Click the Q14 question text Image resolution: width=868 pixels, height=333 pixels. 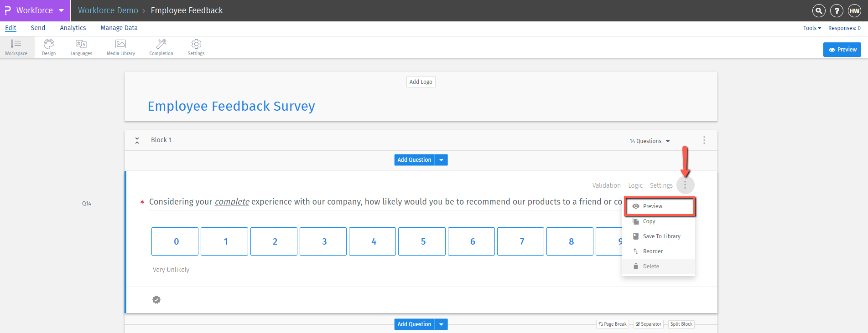click(385, 202)
